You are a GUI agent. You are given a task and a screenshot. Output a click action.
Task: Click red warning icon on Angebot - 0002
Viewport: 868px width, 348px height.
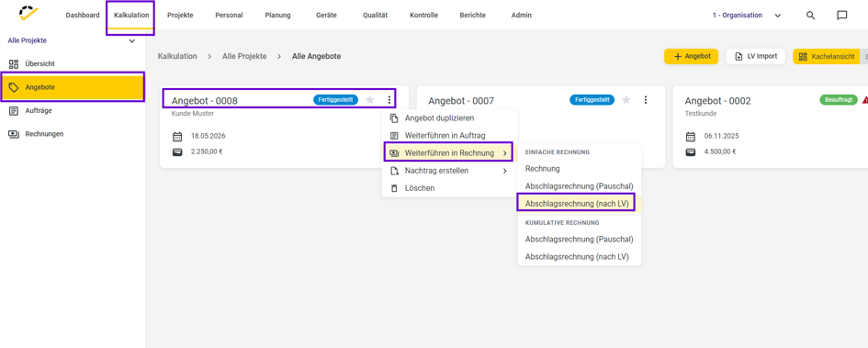(x=864, y=99)
